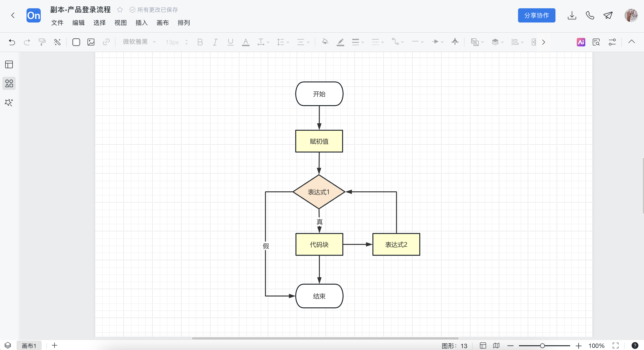Viewport: 644px width, 350px height.
Task: Add a new canvas page
Action: (x=54, y=346)
